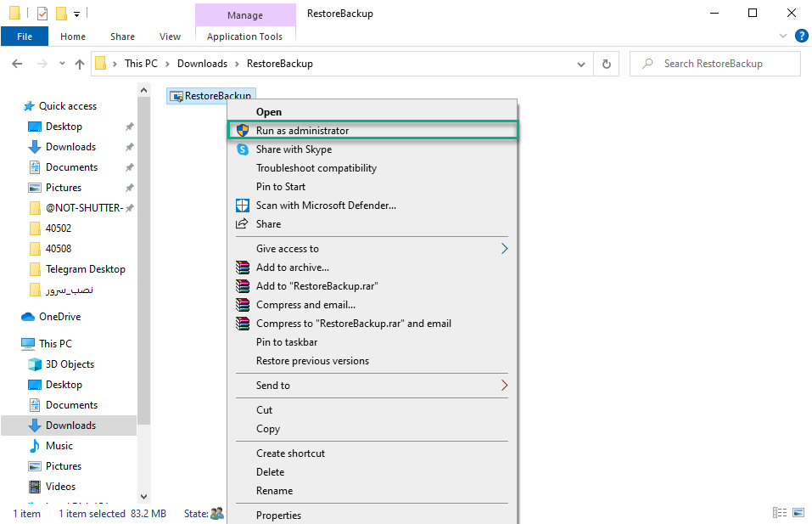
Task: Open the 40508 folder
Action: pyautogui.click(x=59, y=249)
